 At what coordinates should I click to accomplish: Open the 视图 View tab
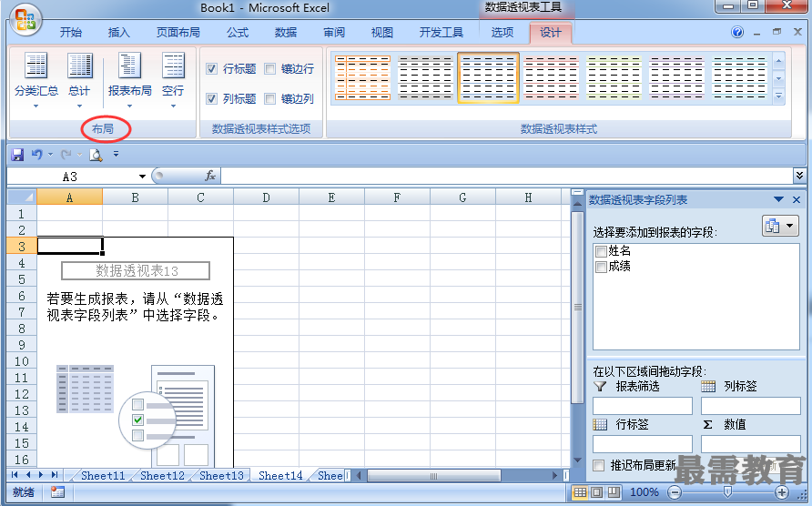[x=382, y=33]
